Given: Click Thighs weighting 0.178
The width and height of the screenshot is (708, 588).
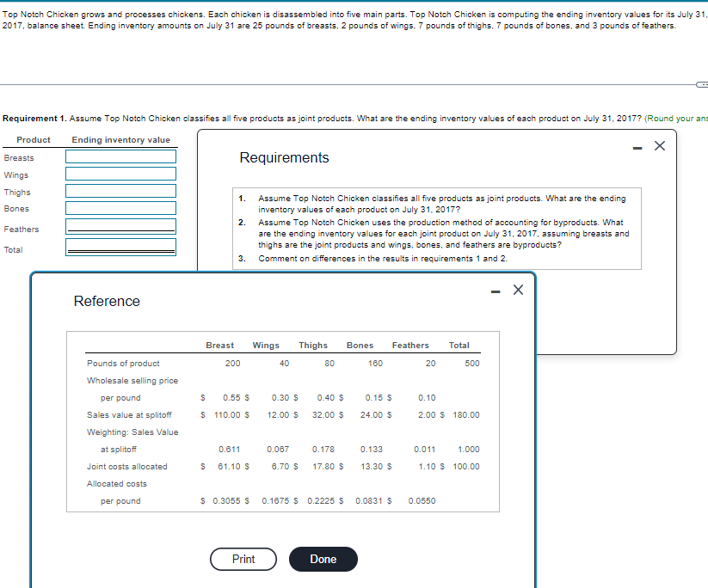Looking at the screenshot, I should [x=323, y=449].
